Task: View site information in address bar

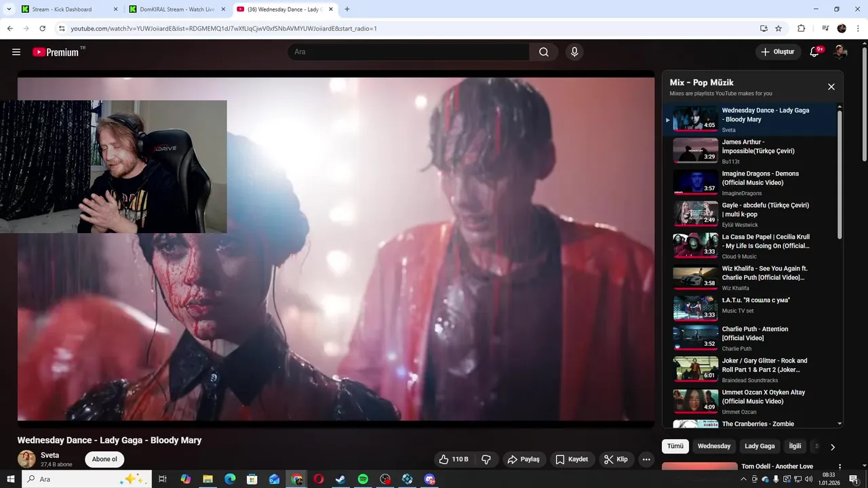Action: [x=62, y=28]
